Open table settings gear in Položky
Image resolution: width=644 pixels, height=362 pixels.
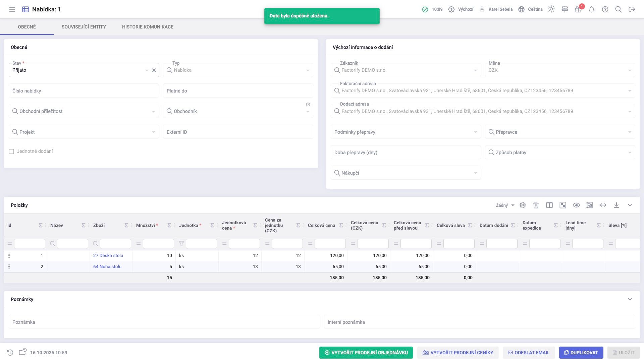coord(523,205)
